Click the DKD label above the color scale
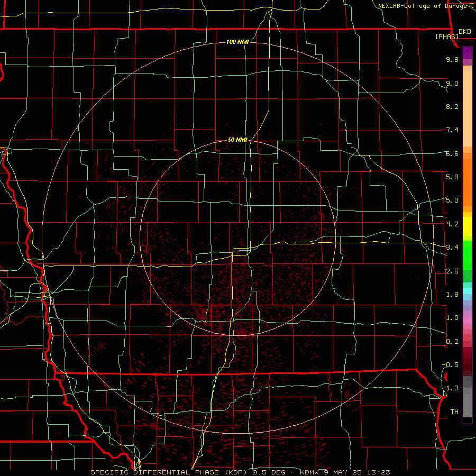The image size is (476, 476). pyautogui.click(x=465, y=32)
